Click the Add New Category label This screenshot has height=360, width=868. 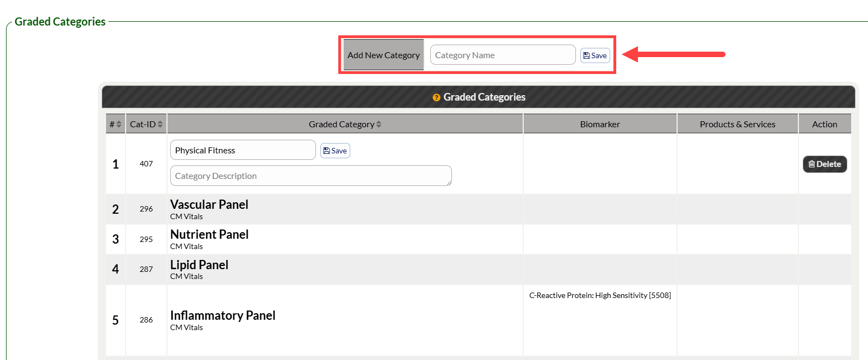[383, 55]
